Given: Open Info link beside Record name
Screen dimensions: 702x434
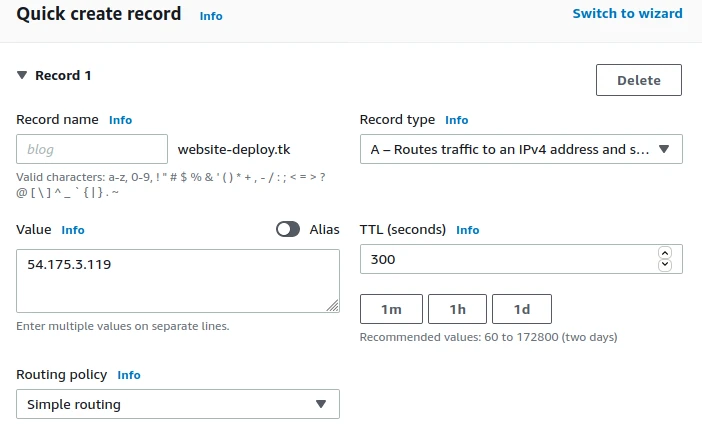Looking at the screenshot, I should click(120, 120).
